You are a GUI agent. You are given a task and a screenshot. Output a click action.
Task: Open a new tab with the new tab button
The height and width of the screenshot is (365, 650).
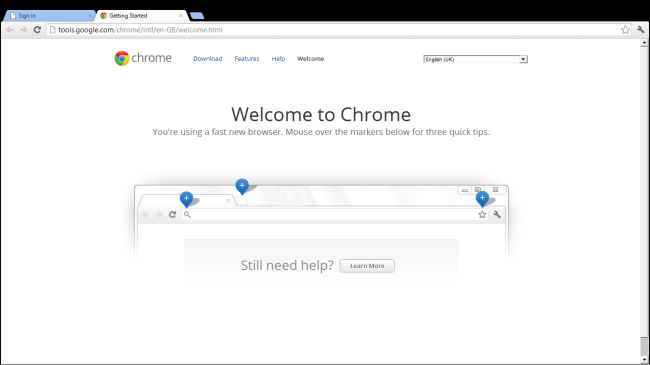click(197, 16)
